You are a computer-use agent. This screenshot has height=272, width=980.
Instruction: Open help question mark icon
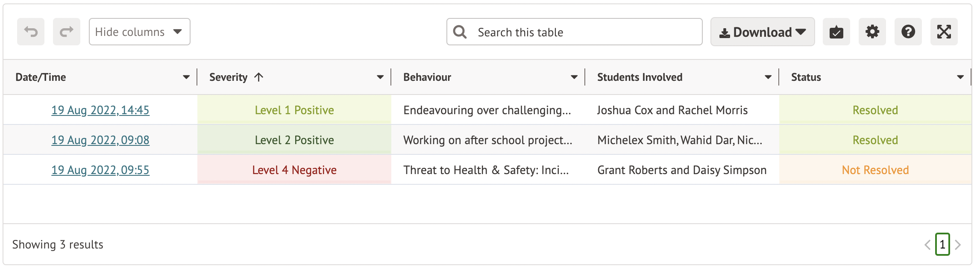(908, 32)
